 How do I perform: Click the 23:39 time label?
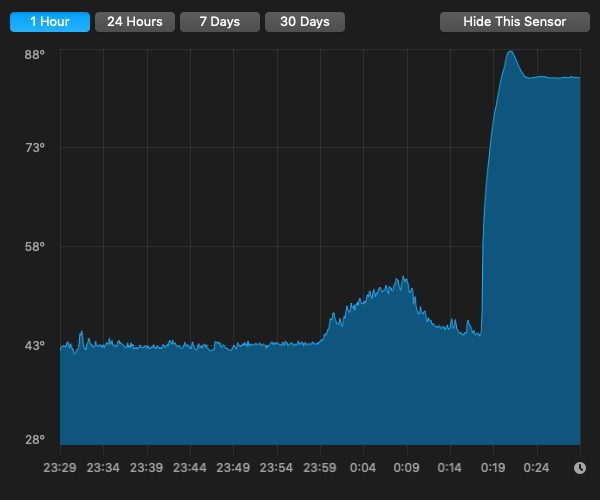pos(146,467)
